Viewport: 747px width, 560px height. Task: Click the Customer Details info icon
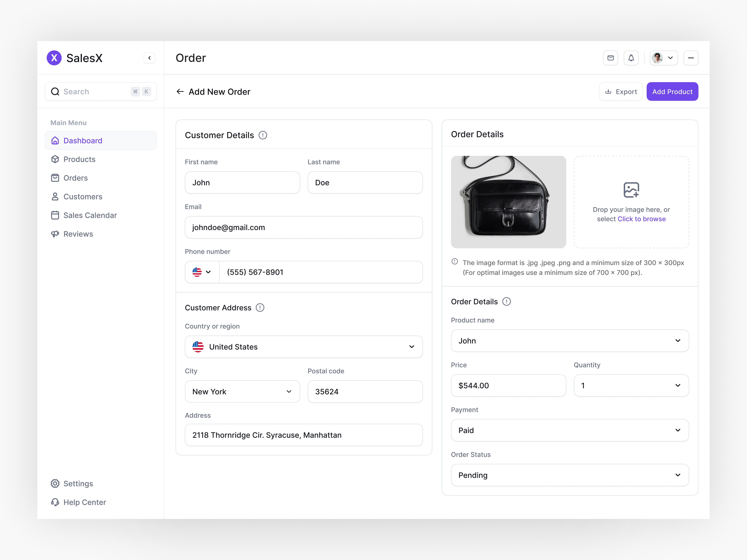click(x=263, y=135)
